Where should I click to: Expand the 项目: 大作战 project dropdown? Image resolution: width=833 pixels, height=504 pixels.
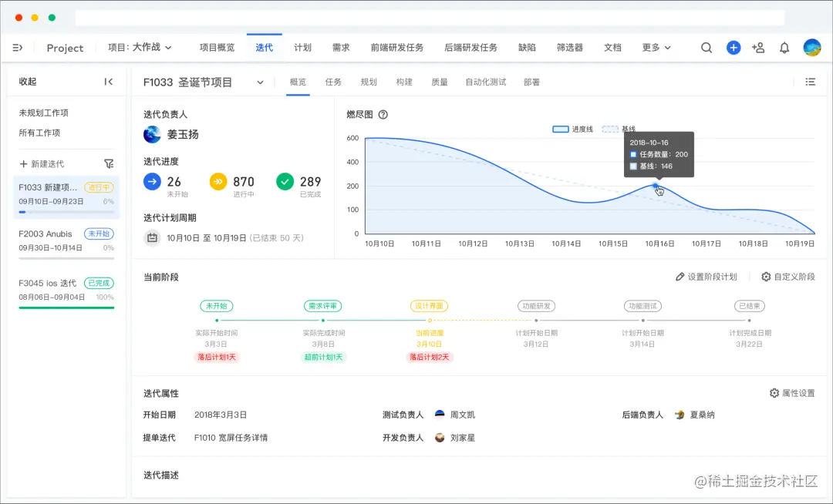point(140,47)
